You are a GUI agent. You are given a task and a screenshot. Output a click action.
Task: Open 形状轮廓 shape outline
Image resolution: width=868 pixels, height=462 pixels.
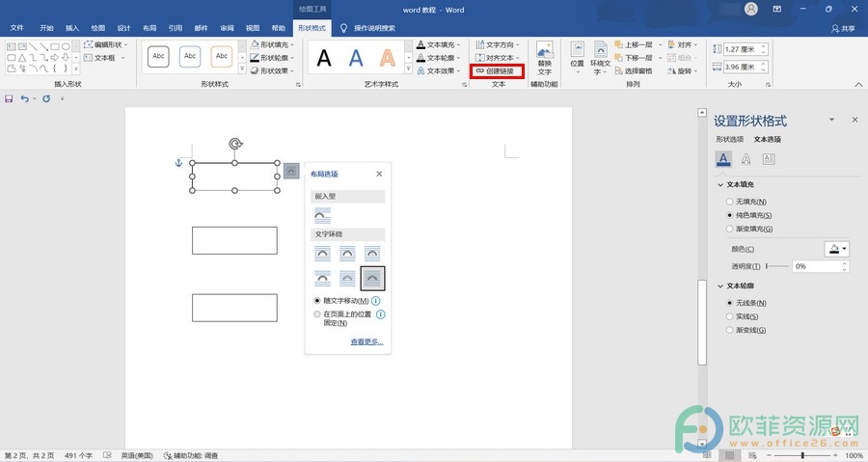pos(272,58)
